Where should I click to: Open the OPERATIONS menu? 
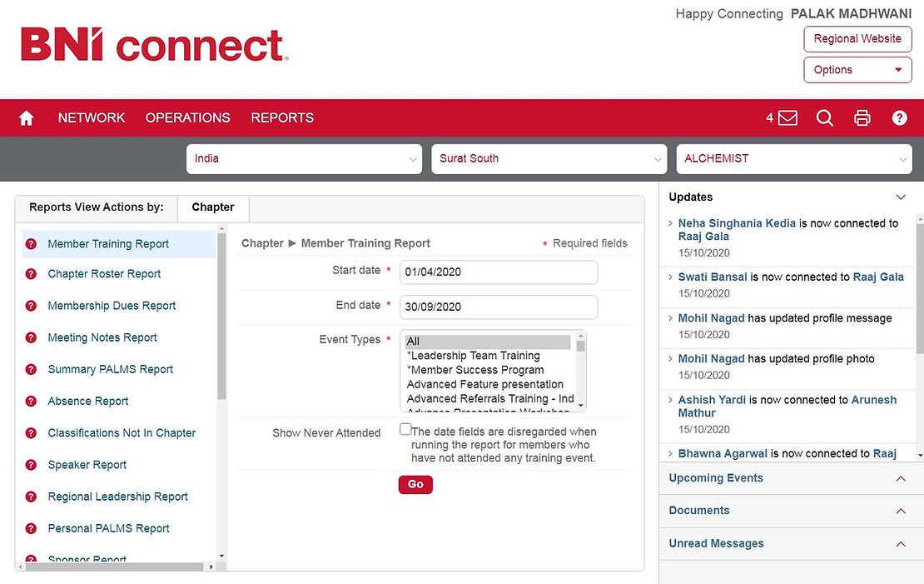pos(187,118)
